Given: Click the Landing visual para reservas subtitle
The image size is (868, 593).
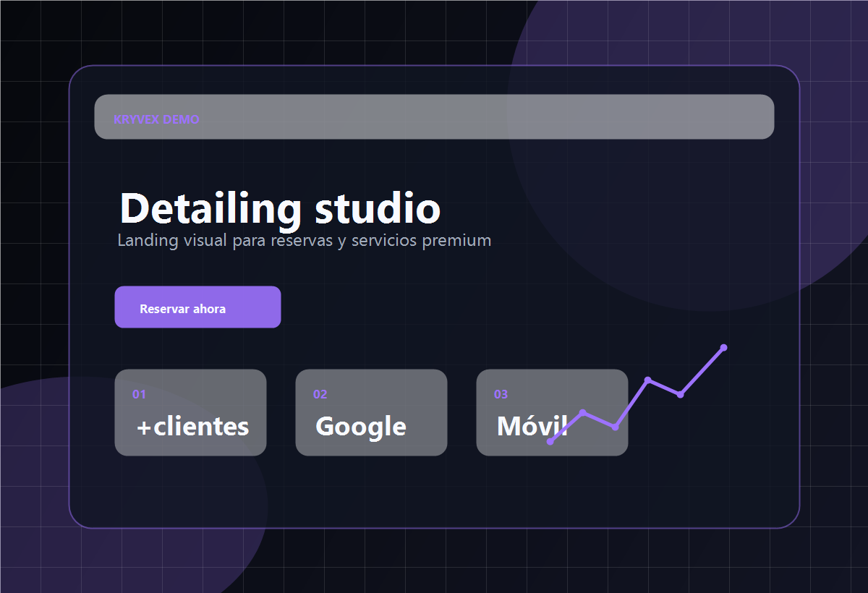Looking at the screenshot, I should click(x=305, y=240).
